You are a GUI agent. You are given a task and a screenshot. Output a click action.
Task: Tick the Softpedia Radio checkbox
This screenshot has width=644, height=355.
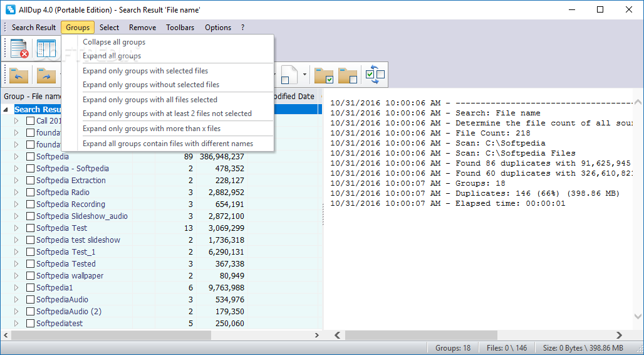click(x=30, y=193)
